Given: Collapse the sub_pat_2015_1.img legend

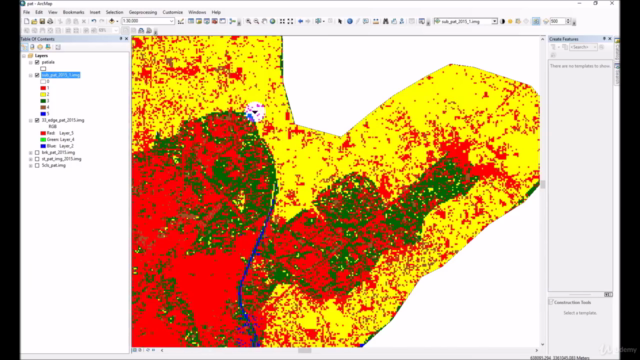Looking at the screenshot, I should point(31,75).
